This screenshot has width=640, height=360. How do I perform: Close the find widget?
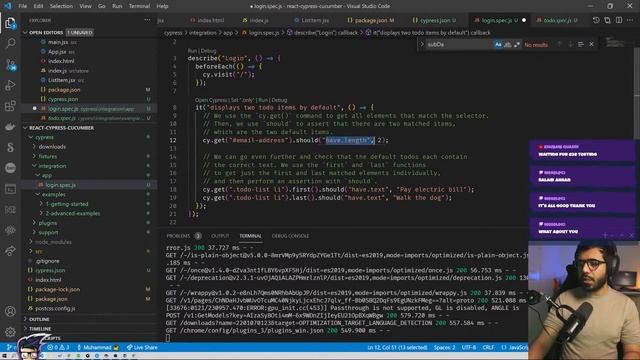click(591, 44)
